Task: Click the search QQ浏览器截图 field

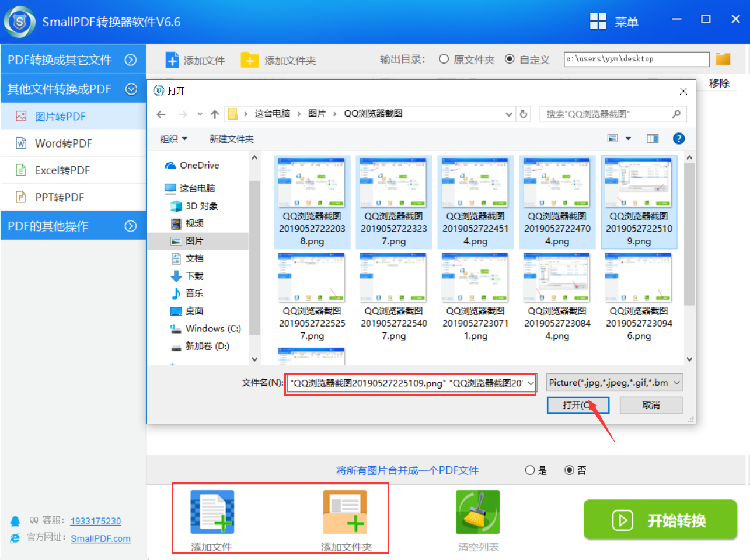Action: pos(613,114)
